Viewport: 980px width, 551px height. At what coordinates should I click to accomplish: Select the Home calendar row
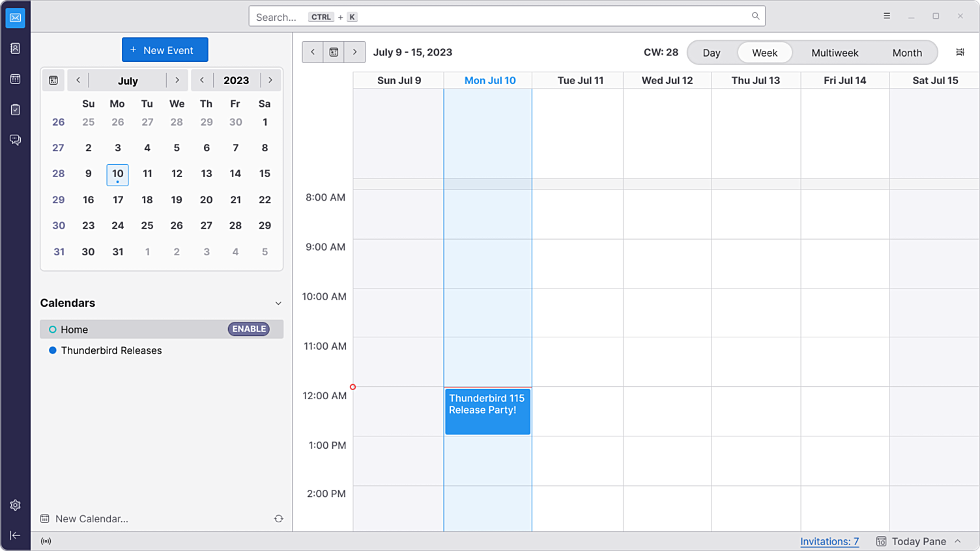(162, 329)
